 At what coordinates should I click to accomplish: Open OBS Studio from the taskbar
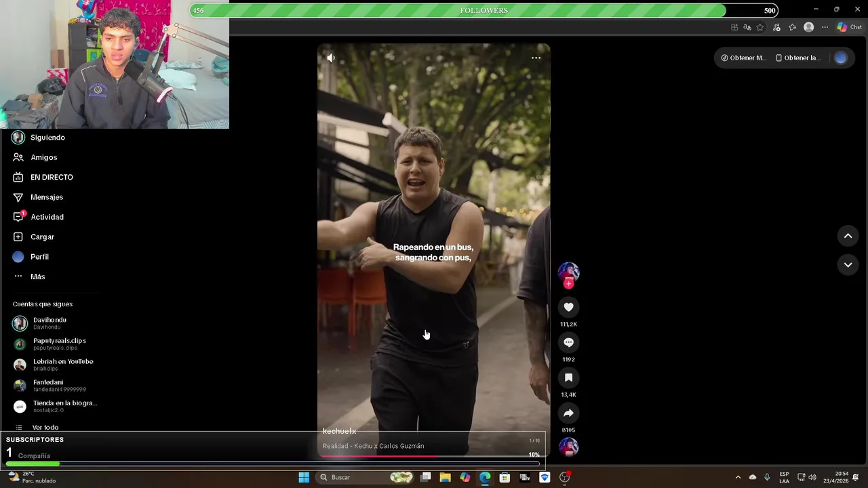click(564, 477)
